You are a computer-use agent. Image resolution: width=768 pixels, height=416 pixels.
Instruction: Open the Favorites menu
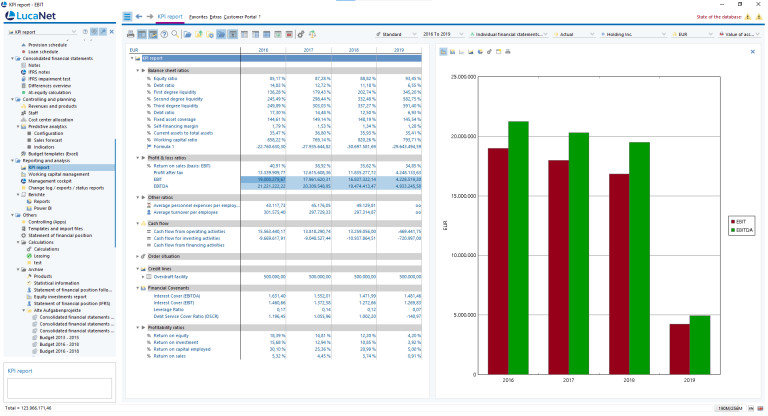(198, 17)
